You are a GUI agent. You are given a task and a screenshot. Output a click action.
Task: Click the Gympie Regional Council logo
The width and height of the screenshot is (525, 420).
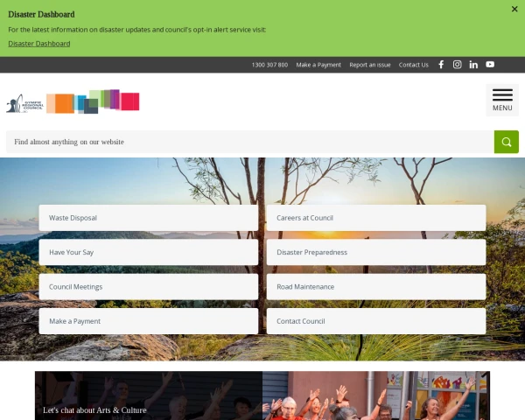pyautogui.click(x=73, y=101)
